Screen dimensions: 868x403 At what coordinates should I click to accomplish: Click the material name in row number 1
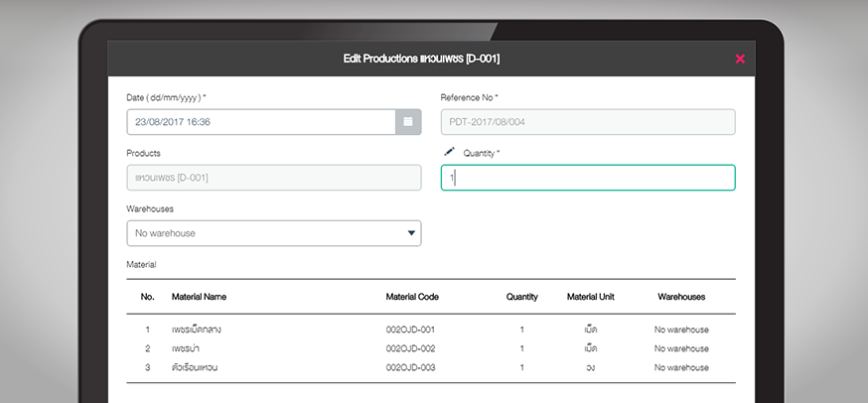196,330
